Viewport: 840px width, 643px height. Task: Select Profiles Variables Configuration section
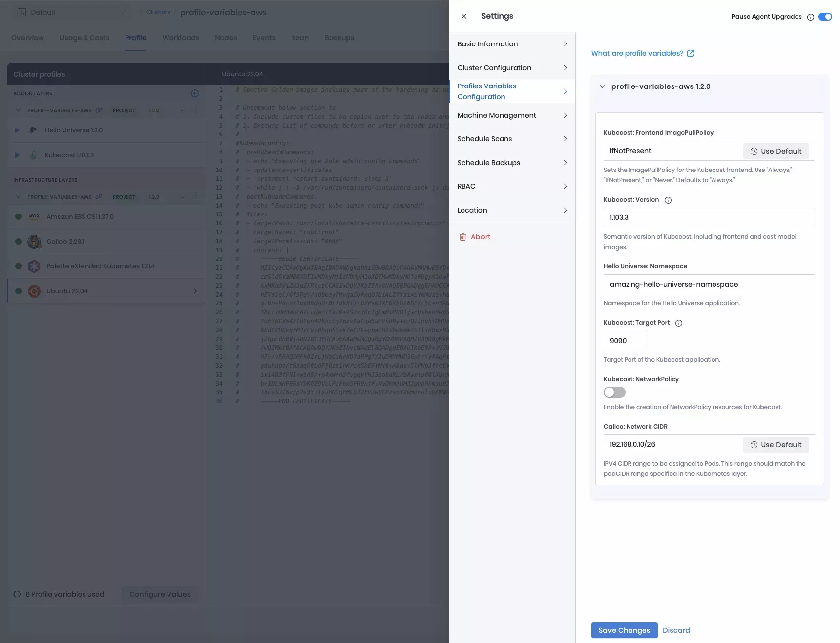coord(512,91)
